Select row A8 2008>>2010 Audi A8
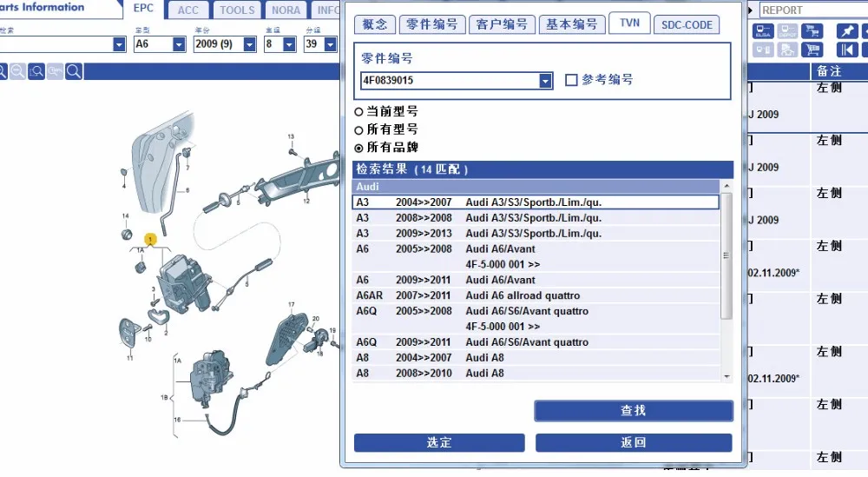Screen dimensions: 868x477 pyautogui.click(x=536, y=373)
